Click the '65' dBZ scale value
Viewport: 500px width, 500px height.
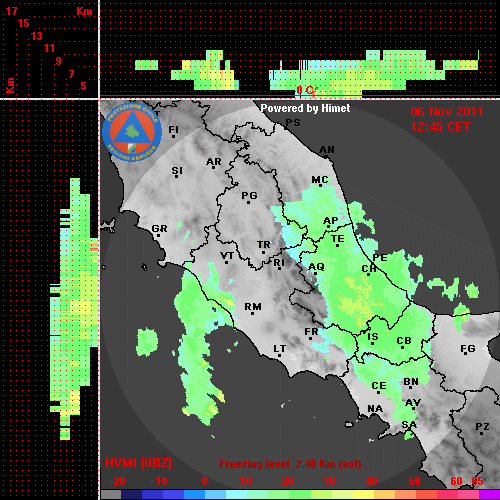(477, 481)
